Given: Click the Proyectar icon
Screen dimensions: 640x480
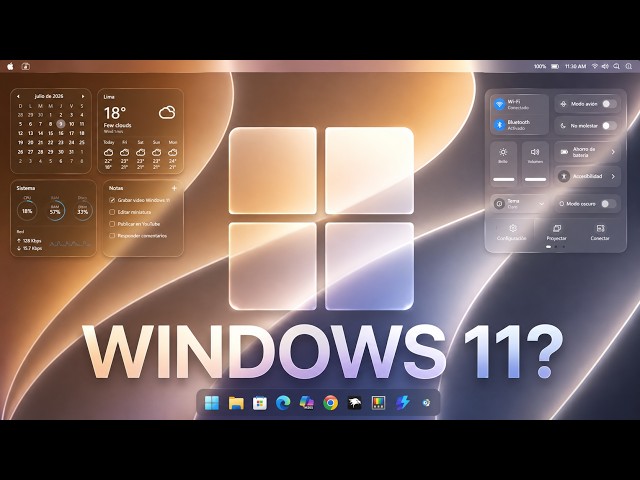Looking at the screenshot, I should tap(557, 228).
